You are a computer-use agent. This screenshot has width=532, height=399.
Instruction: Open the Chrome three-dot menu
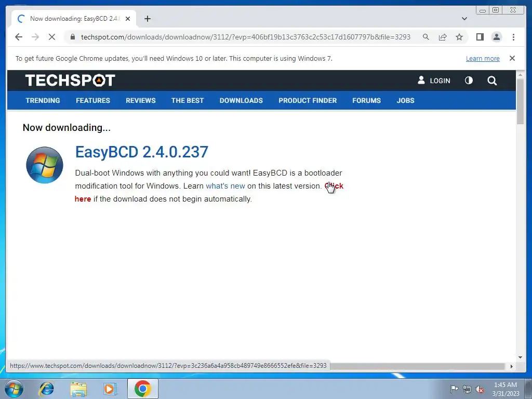click(x=513, y=37)
